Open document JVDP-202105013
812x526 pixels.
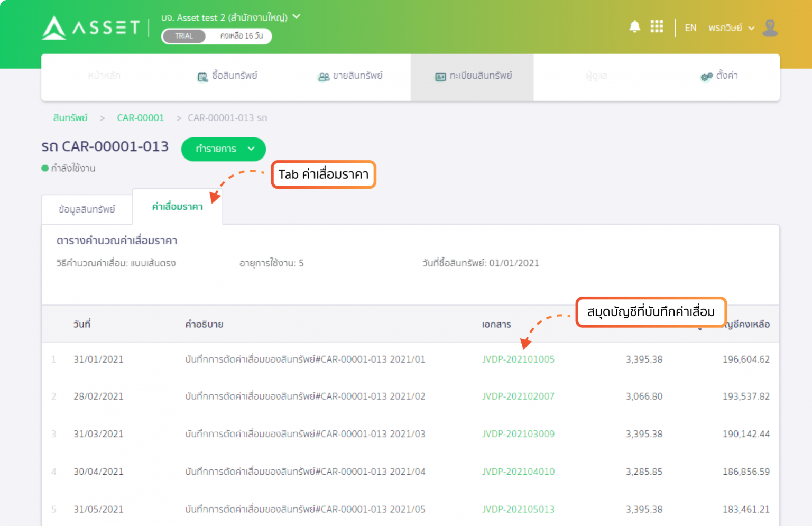pos(518,509)
